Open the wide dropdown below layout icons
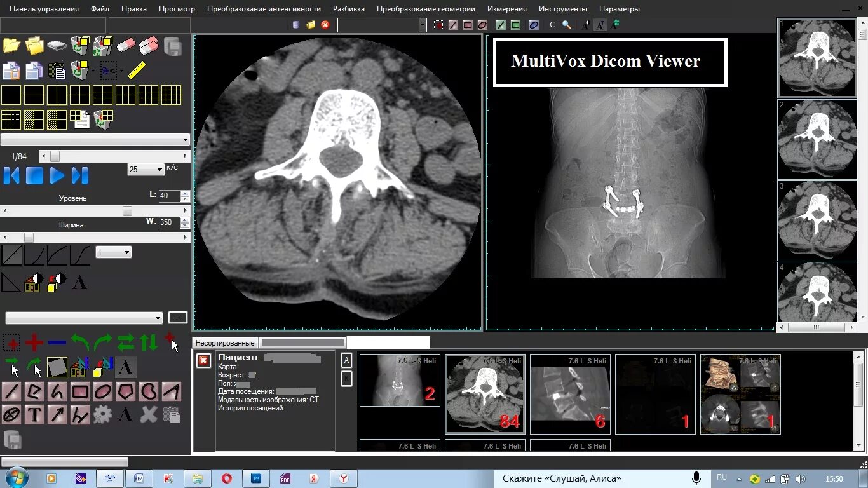 coord(95,139)
